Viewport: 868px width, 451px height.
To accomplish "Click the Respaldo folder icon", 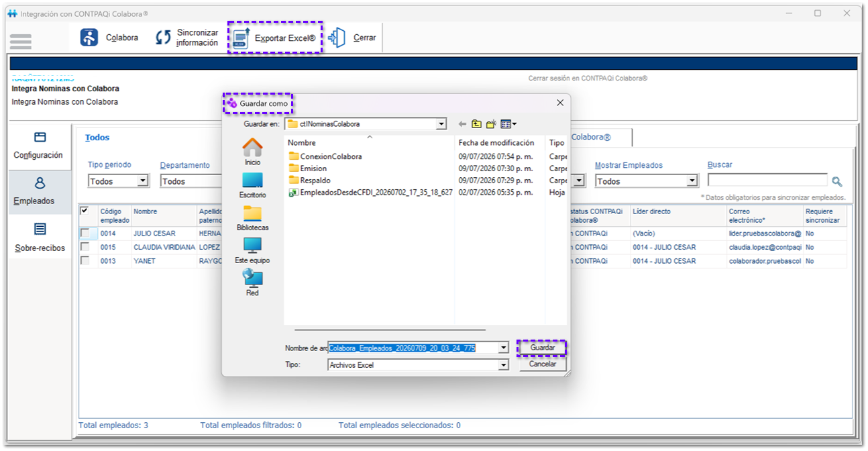I will click(x=294, y=181).
